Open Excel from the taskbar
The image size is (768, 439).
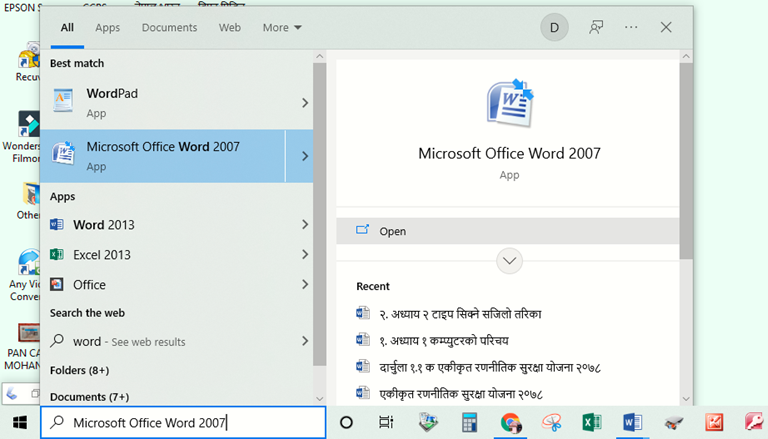592,422
